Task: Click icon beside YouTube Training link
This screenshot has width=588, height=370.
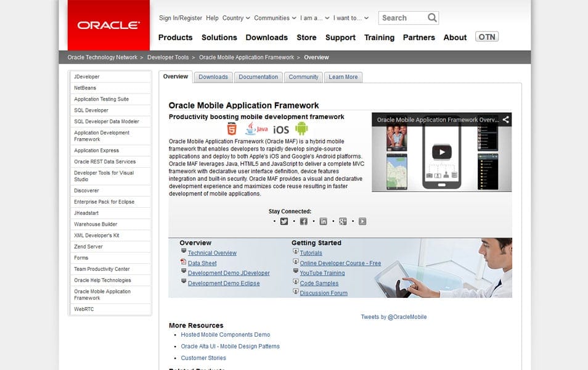Action: pos(295,271)
